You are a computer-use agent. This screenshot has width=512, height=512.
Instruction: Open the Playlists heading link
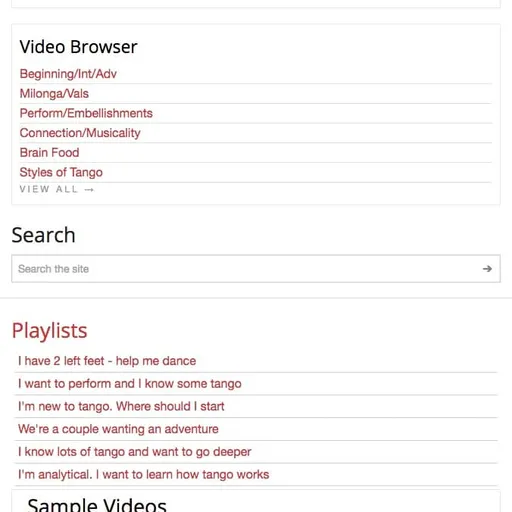tap(49, 331)
